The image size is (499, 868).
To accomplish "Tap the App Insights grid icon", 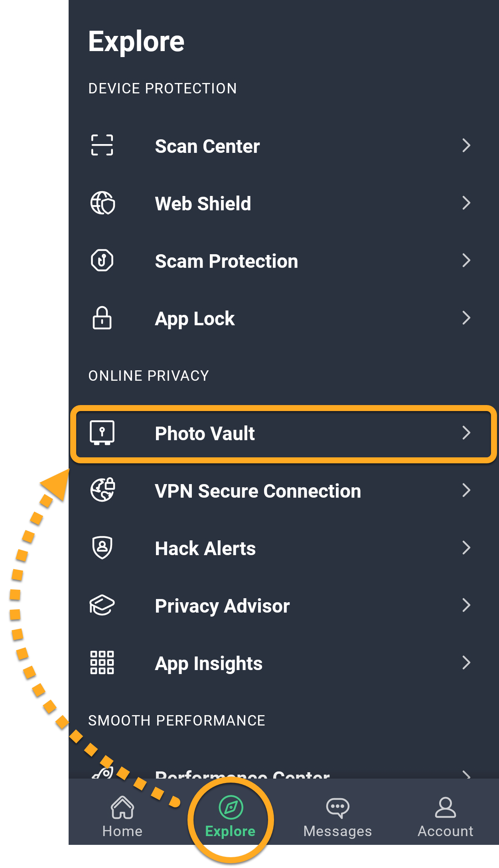I will click(x=102, y=662).
